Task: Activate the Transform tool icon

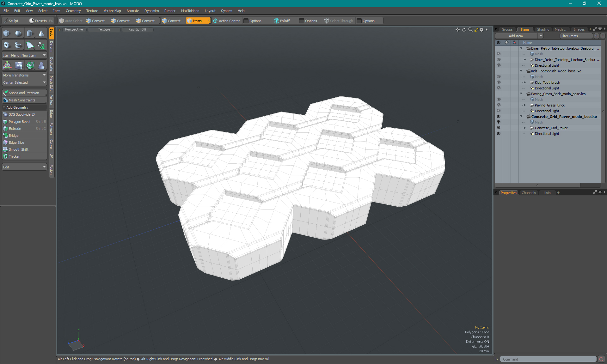Action: [x=7, y=65]
